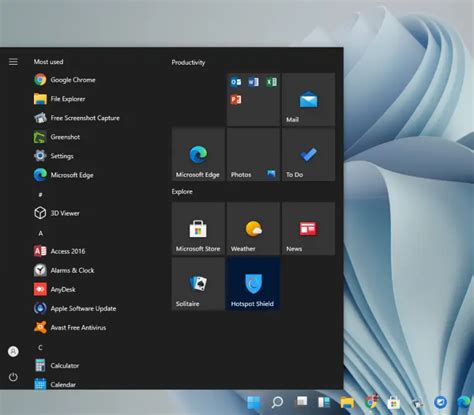Click the Productivity group title

coord(188,62)
